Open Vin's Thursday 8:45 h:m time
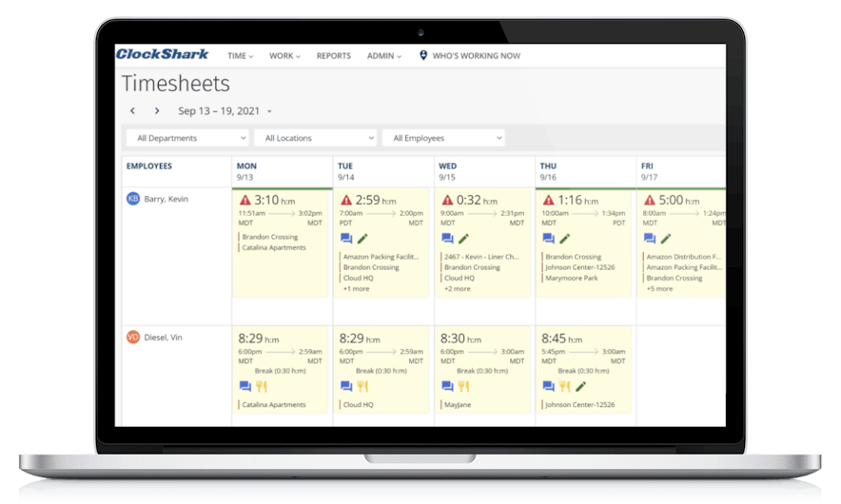The image size is (841, 504). (561, 339)
